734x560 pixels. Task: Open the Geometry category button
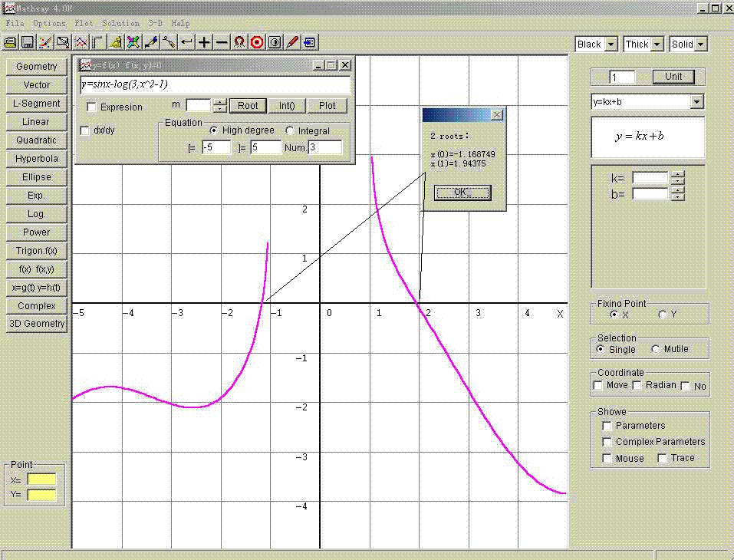(x=37, y=67)
